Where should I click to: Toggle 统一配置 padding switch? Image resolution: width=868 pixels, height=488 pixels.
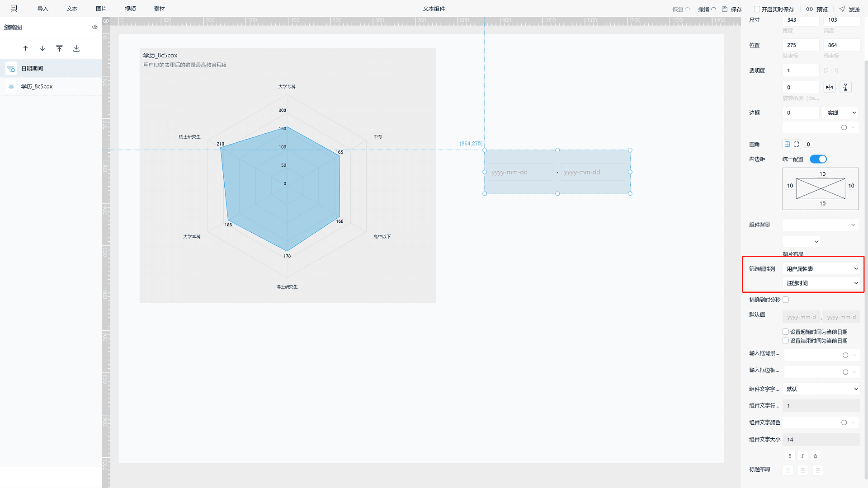point(818,159)
